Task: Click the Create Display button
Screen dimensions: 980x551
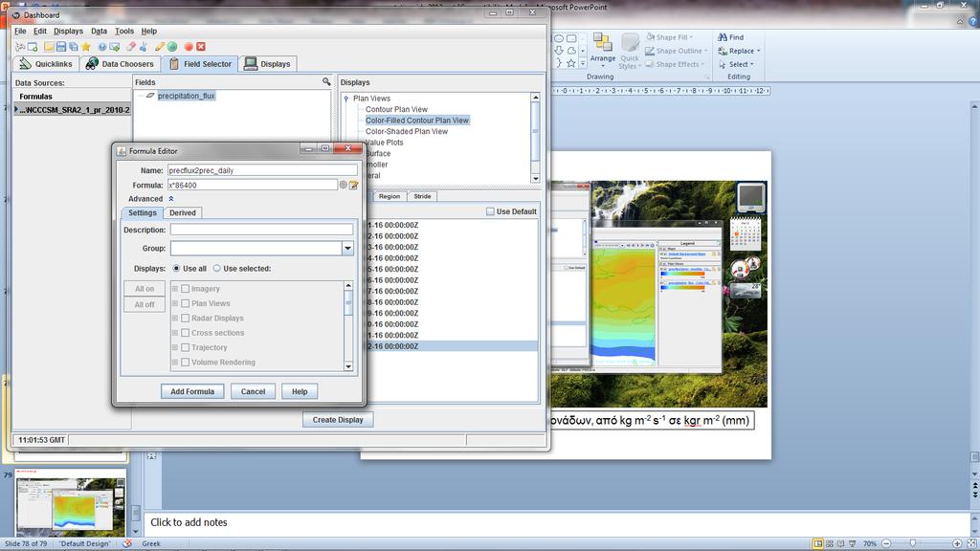Action: click(338, 420)
